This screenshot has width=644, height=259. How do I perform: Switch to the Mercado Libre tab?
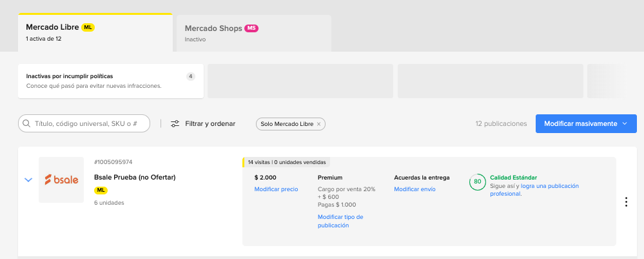click(95, 32)
